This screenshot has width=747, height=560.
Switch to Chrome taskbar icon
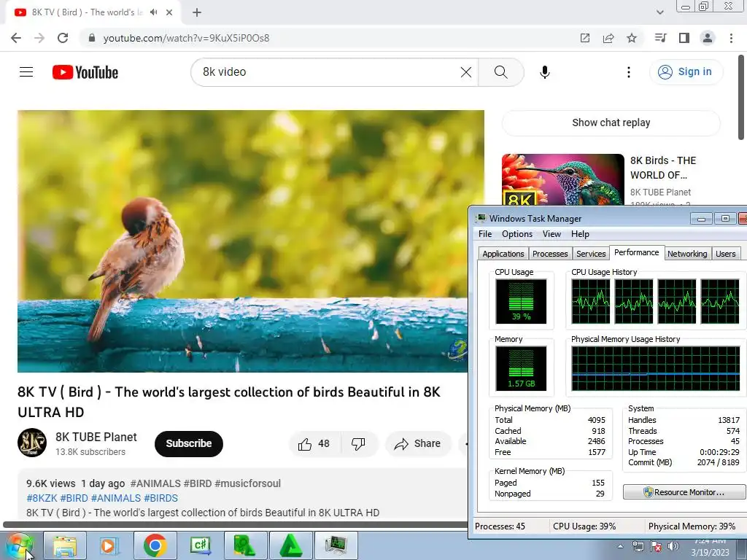click(155, 545)
